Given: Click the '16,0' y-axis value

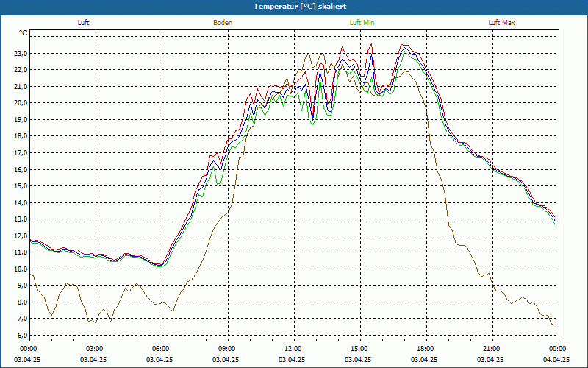Looking at the screenshot, I should pyautogui.click(x=21, y=169).
